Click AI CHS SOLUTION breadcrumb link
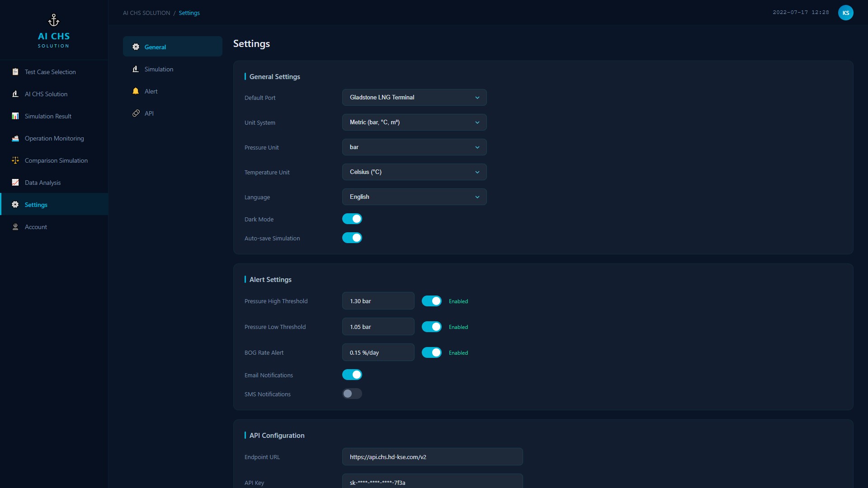The width and height of the screenshot is (868, 488). coord(146,13)
